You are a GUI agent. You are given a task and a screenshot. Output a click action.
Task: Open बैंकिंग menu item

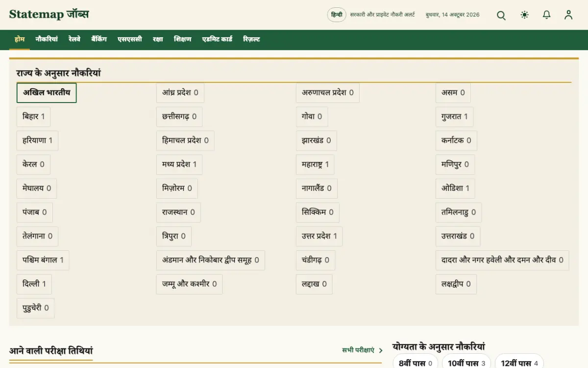99,39
